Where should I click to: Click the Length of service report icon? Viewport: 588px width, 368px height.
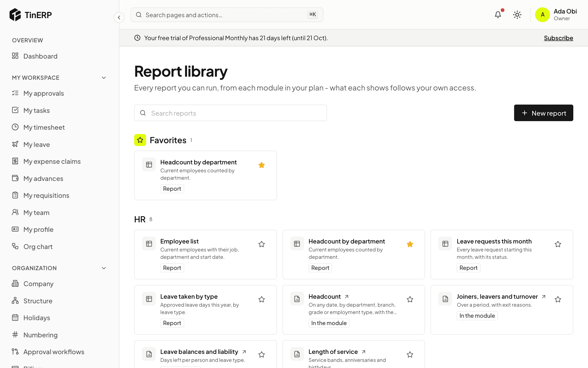click(297, 354)
